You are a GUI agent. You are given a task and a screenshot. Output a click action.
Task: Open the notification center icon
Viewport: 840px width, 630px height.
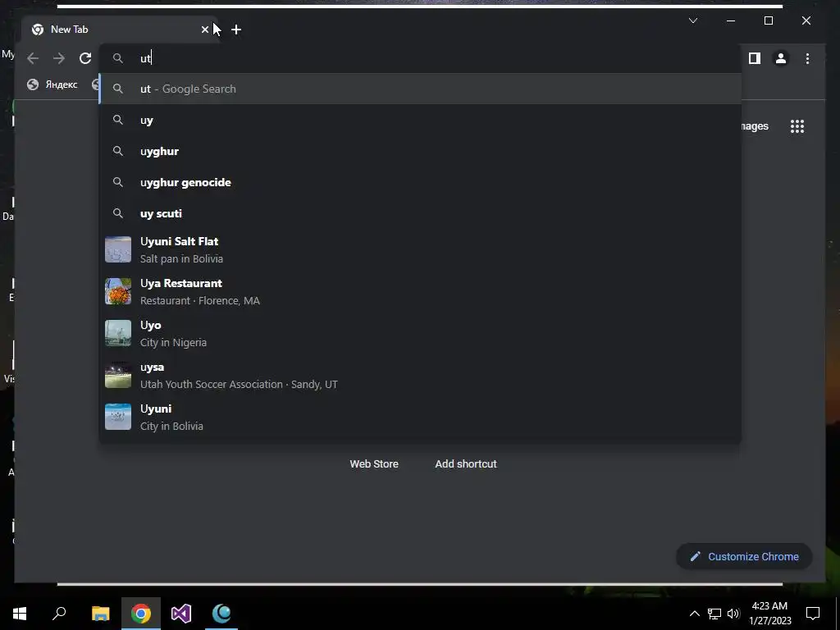(x=813, y=614)
